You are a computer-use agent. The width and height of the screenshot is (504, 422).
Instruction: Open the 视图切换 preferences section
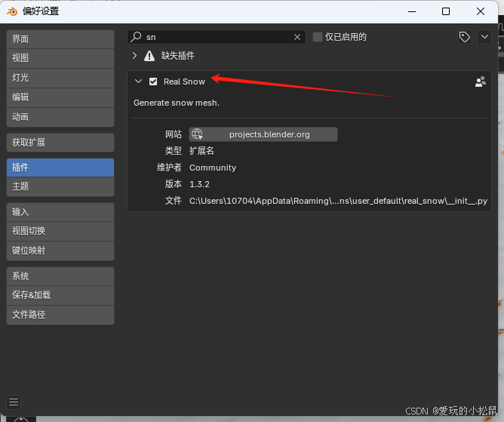tap(60, 231)
